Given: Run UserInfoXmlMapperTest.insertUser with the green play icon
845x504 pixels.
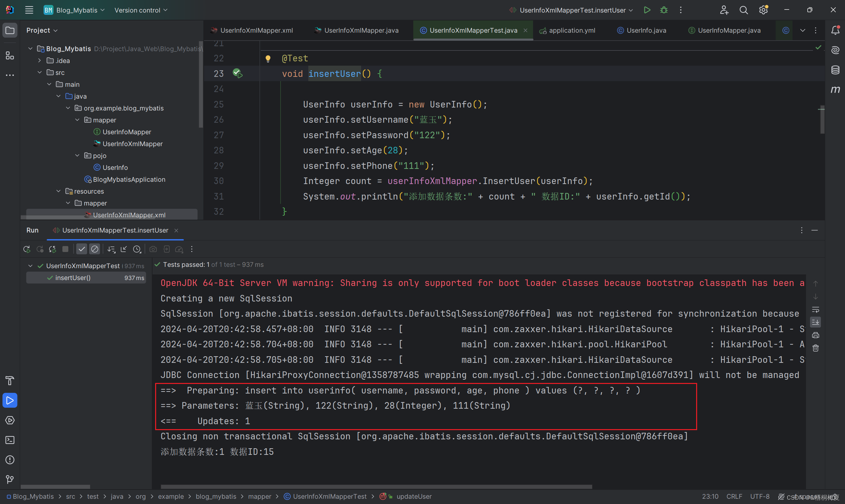Looking at the screenshot, I should coord(647,10).
